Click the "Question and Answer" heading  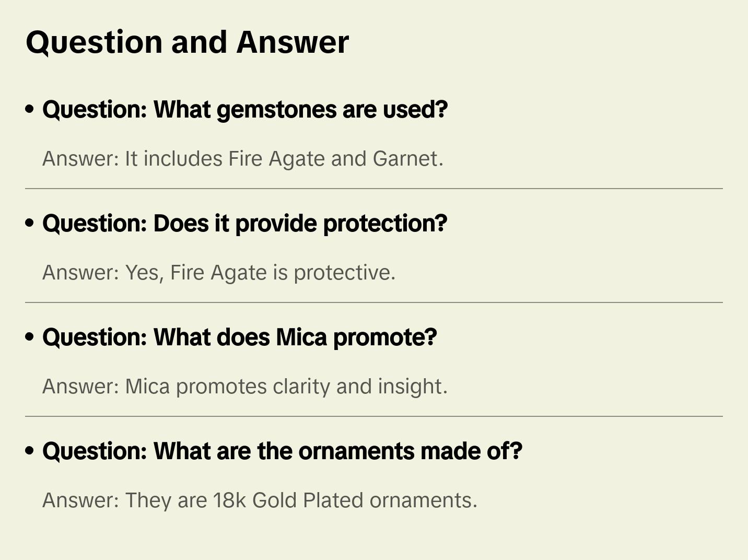pyautogui.click(x=187, y=42)
